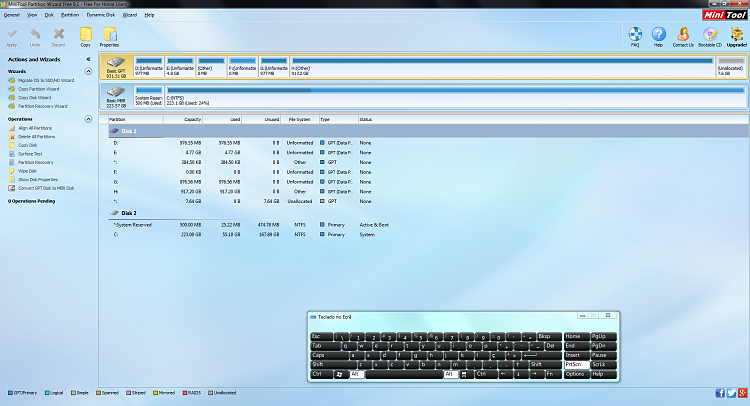Open the Wizard menu

tap(130, 15)
